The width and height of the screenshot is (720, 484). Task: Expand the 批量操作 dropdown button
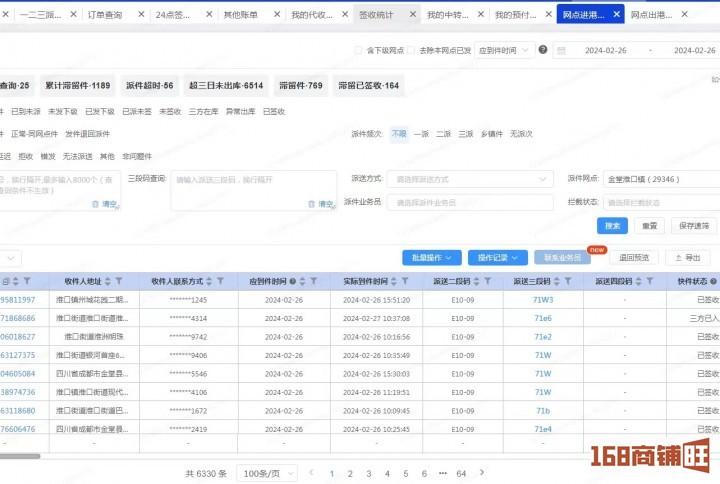pyautogui.click(x=431, y=257)
